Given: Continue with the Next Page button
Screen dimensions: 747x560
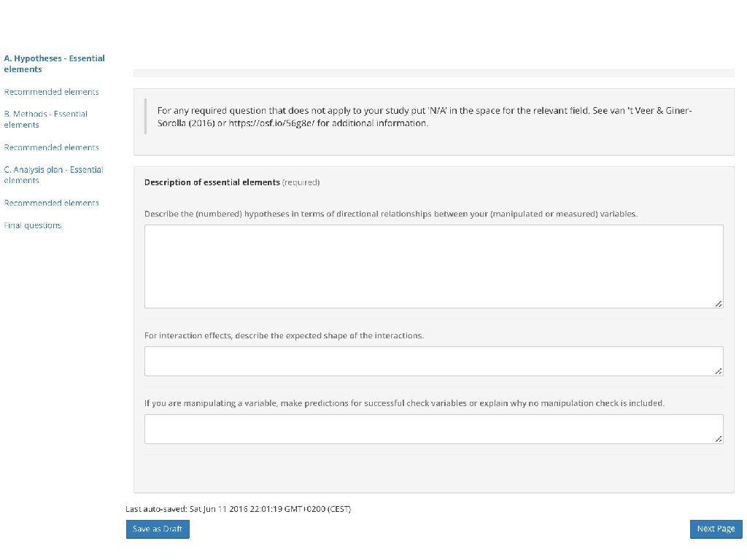Looking at the screenshot, I should click(716, 529).
